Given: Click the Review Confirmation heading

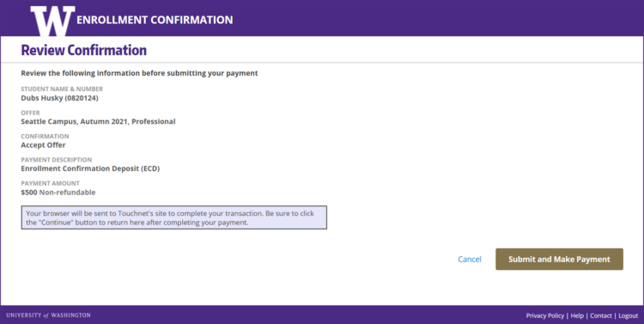Looking at the screenshot, I should (x=84, y=50).
